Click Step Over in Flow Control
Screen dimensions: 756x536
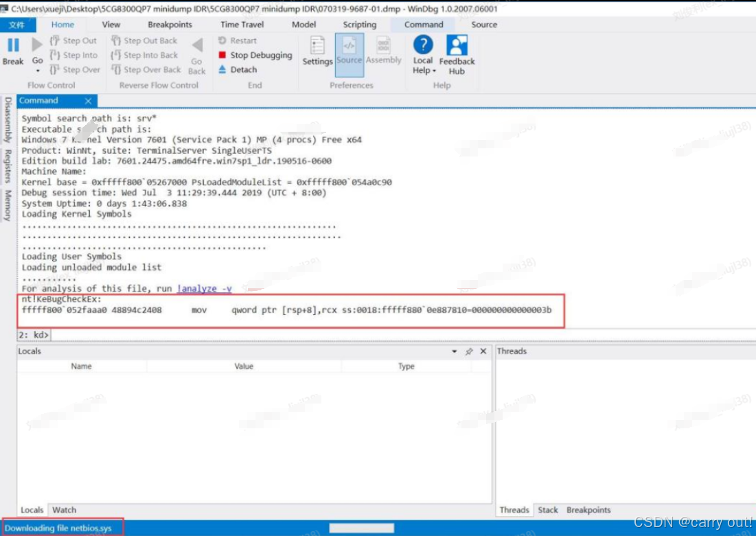[76, 69]
